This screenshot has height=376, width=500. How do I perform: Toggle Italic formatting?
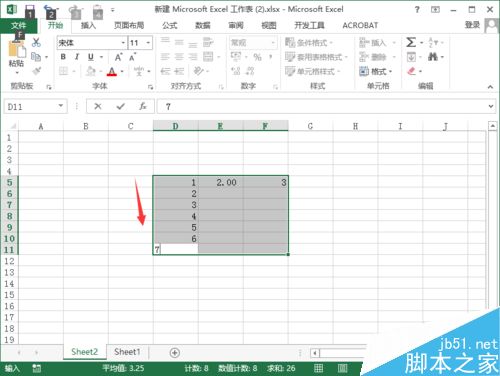77,57
